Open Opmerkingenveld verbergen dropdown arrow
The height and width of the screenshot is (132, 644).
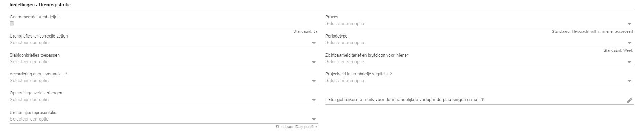[x=314, y=100]
